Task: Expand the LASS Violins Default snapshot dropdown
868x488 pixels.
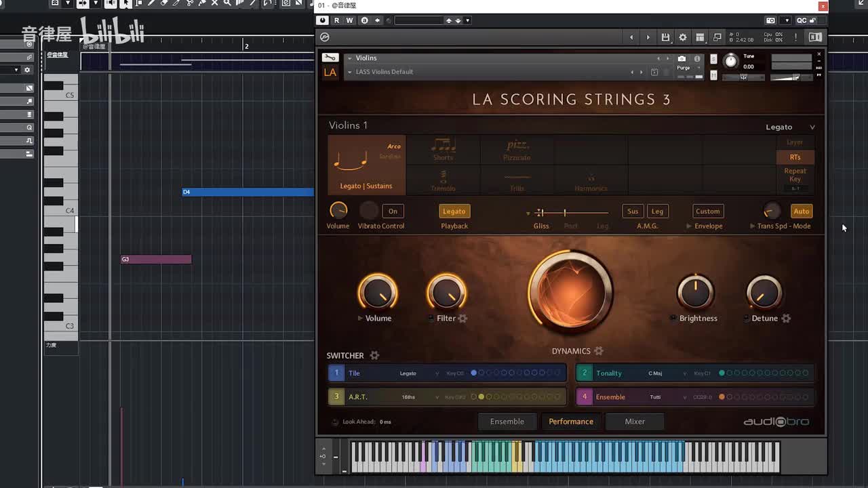Action: click(x=349, y=72)
